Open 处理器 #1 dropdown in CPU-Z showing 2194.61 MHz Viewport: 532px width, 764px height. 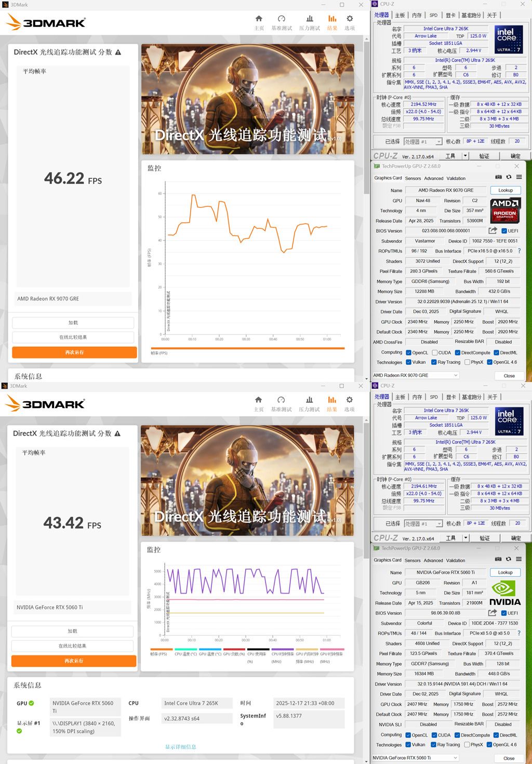tap(423, 523)
